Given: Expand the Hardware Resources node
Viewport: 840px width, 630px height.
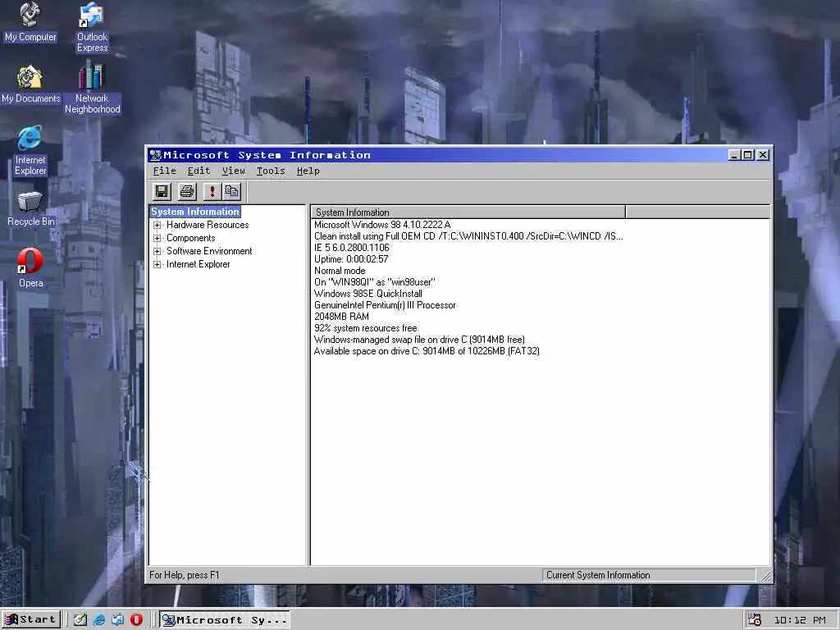Looking at the screenshot, I should click(x=157, y=225).
